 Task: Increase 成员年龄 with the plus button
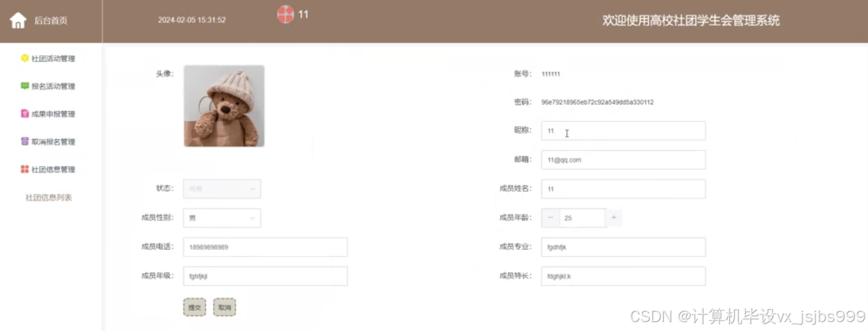(613, 218)
